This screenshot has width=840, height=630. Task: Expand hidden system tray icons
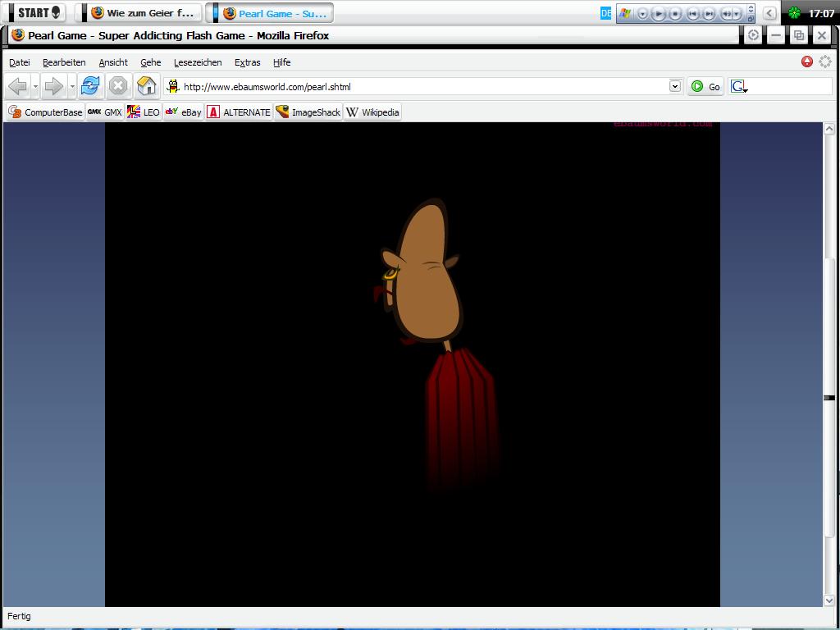coord(769,13)
